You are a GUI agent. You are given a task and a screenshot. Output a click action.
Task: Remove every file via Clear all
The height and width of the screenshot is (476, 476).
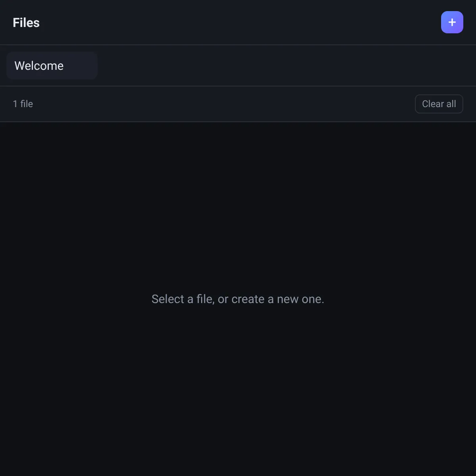(x=439, y=104)
